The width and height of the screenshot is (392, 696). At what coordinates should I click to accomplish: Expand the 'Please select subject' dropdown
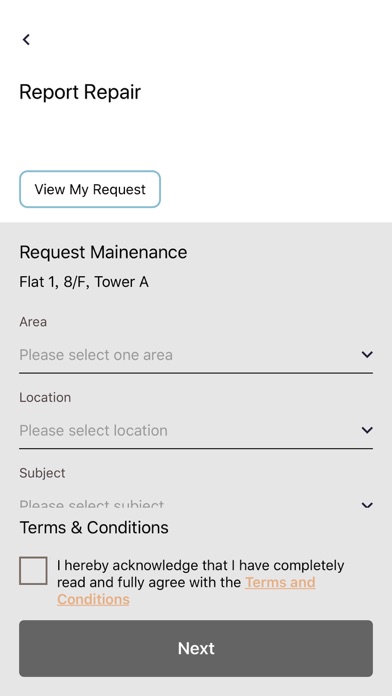pos(196,505)
